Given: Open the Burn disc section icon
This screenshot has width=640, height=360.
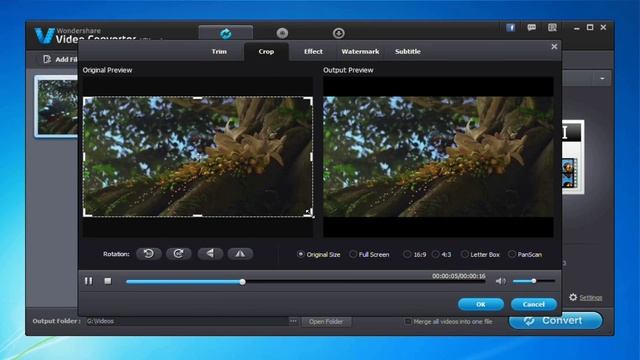Looking at the screenshot, I should tap(282, 33).
